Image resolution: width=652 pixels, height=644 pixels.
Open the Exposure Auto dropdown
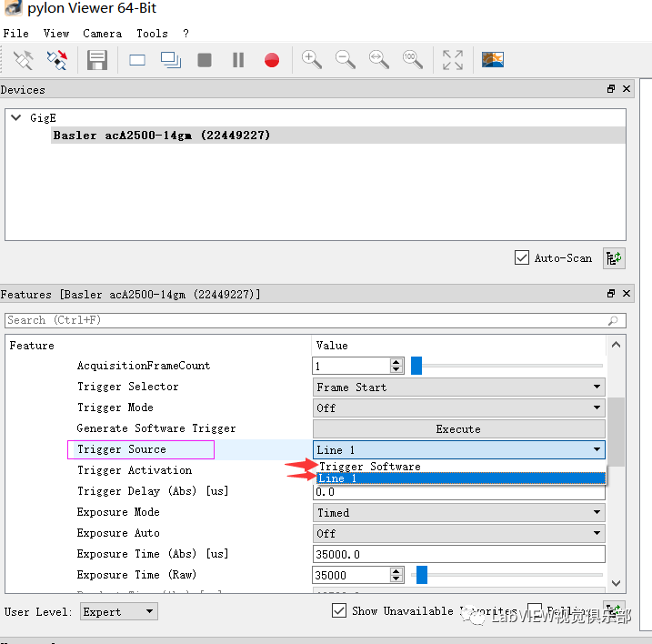tap(458, 533)
